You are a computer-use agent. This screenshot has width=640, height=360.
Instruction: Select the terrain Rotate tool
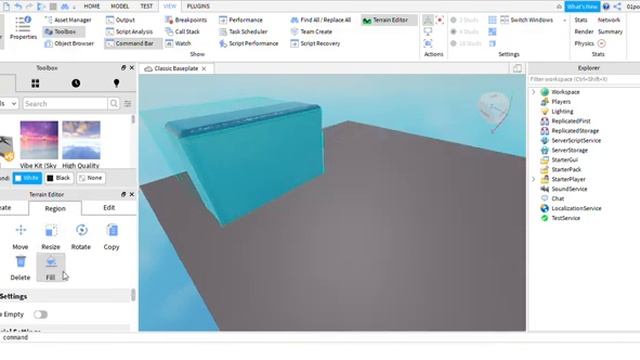(x=81, y=237)
